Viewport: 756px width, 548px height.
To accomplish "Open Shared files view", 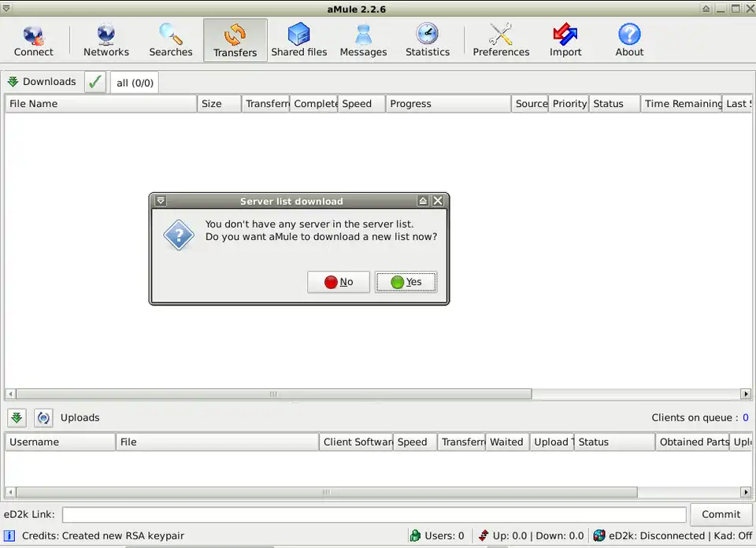I will point(298,41).
